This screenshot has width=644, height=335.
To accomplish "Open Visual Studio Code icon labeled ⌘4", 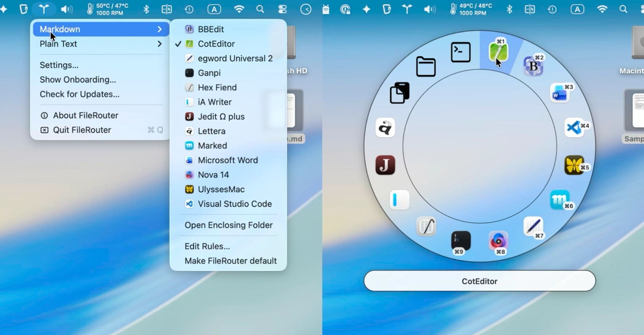I will (574, 128).
